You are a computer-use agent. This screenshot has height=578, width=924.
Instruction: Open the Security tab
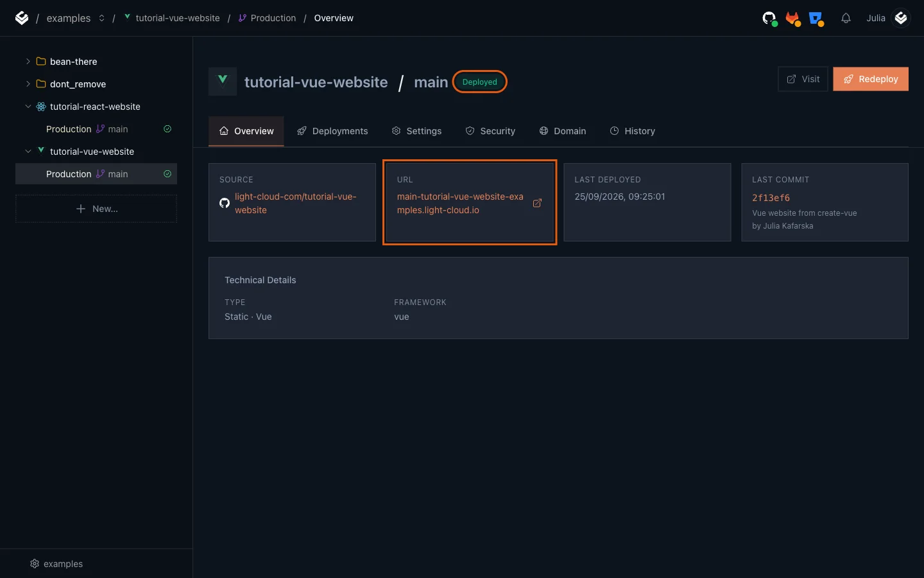point(490,131)
